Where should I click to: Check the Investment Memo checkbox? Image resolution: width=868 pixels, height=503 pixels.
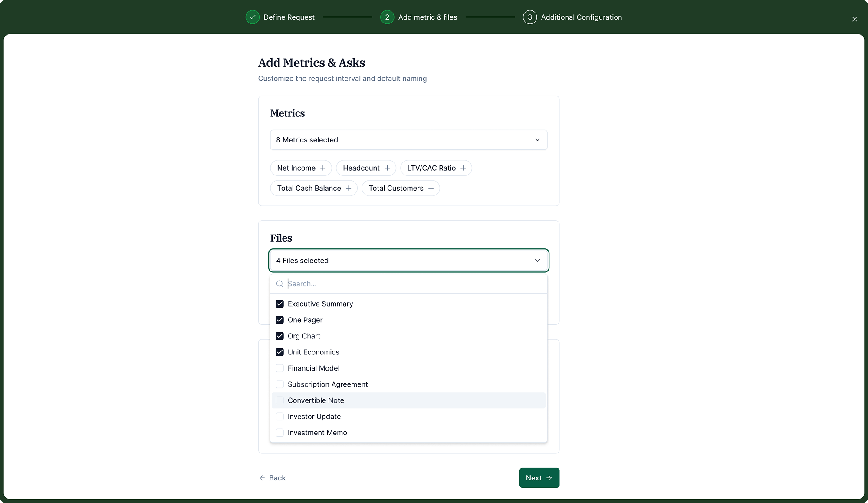click(280, 432)
